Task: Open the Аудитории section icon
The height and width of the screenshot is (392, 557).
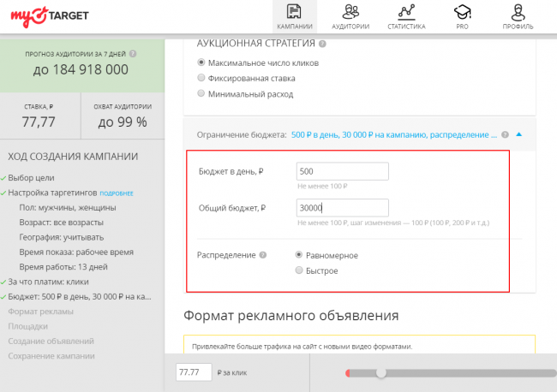Action: pos(350,12)
